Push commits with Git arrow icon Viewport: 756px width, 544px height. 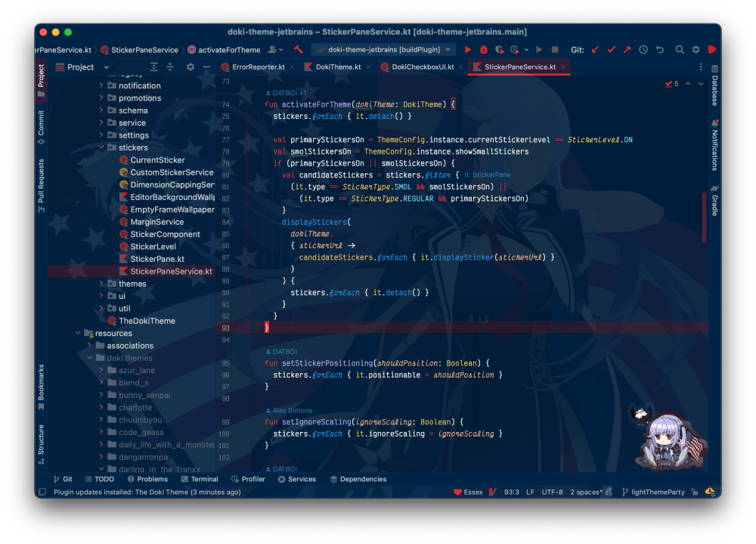point(627,49)
